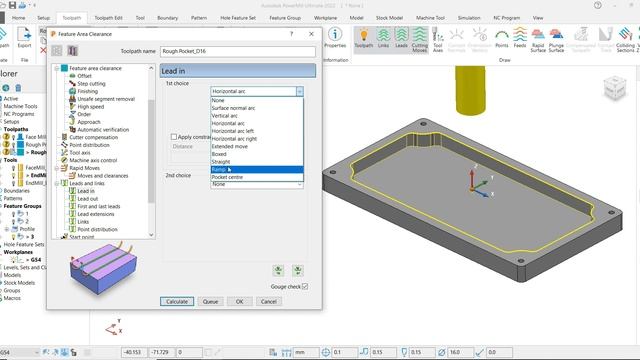Collapse the Rapid Moves tree node
This screenshot has height=360, width=640.
coord(57,168)
